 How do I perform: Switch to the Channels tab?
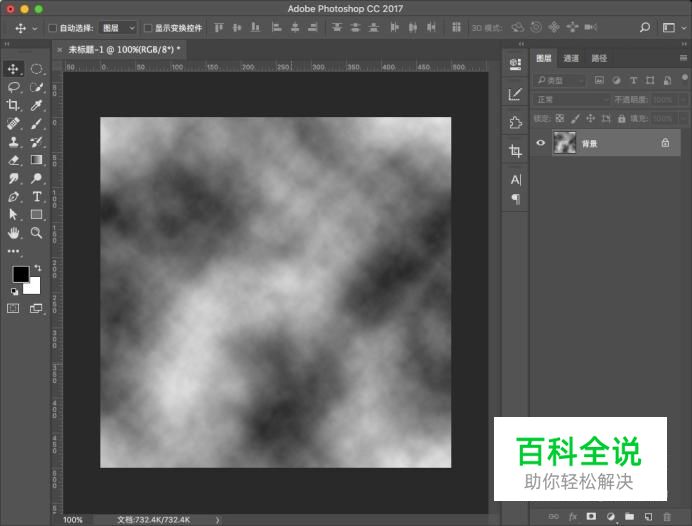tap(571, 58)
